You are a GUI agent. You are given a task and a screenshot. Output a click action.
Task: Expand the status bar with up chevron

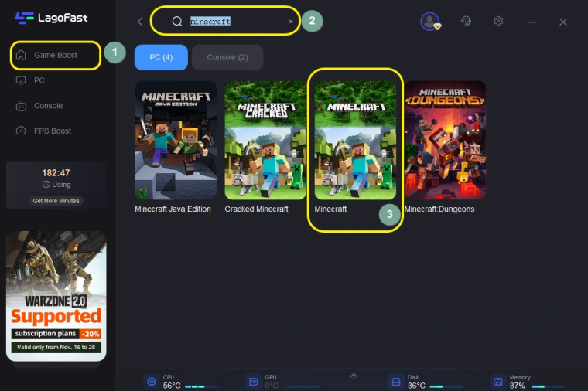tap(354, 376)
